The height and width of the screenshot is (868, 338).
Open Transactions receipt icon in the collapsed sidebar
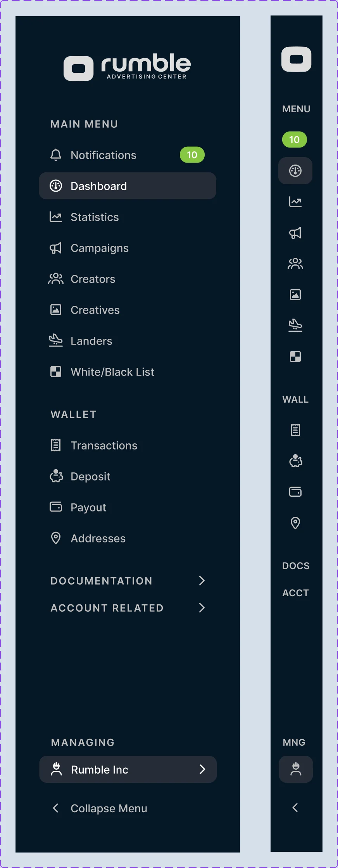pos(295,430)
